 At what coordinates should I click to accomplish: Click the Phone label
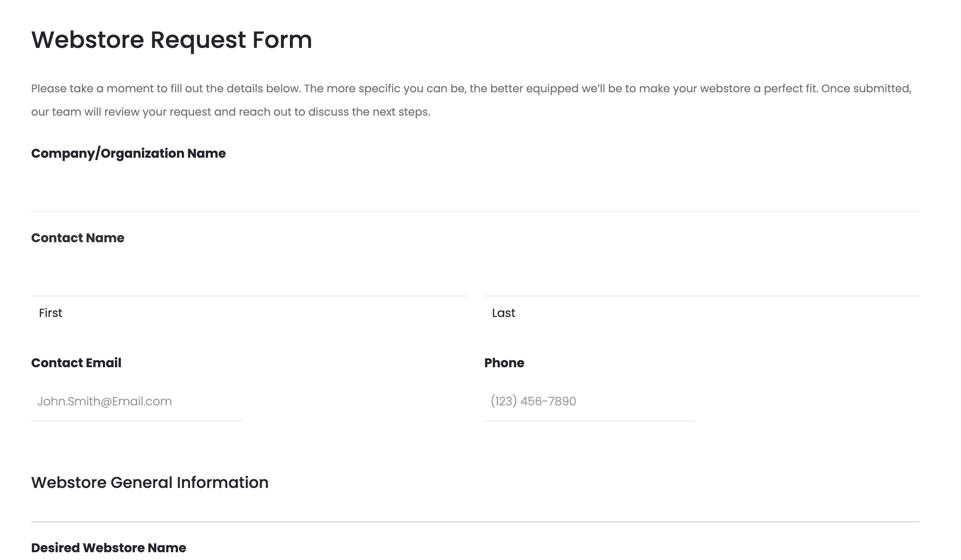504,363
